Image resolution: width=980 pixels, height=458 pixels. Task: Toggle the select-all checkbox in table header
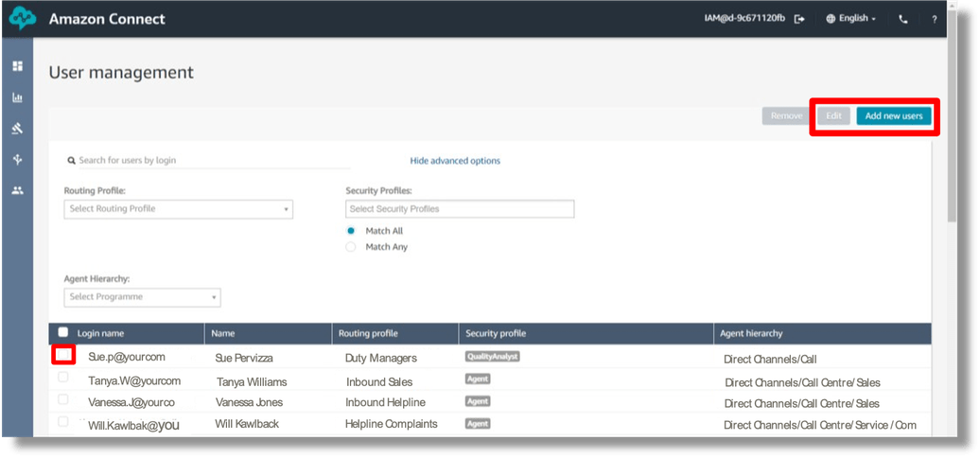point(63,332)
